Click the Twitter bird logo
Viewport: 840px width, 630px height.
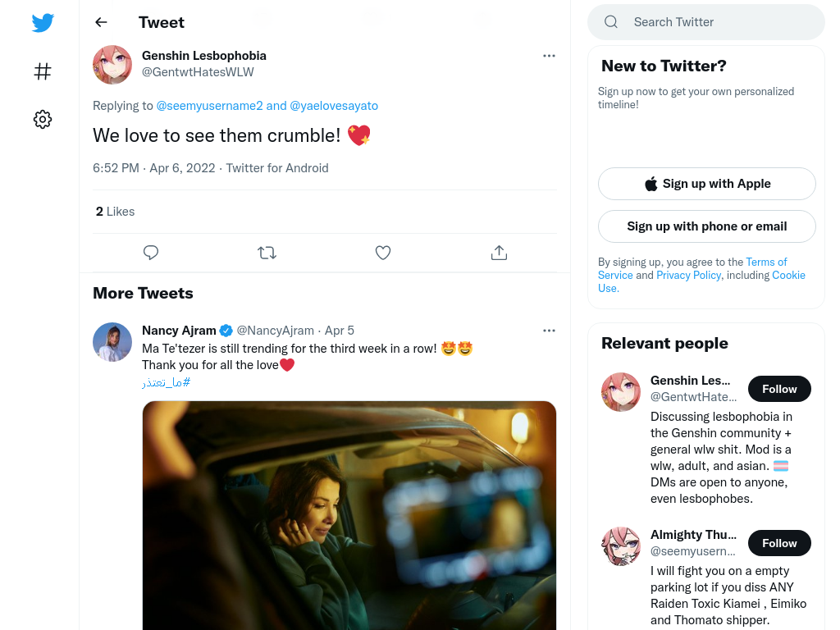tap(43, 22)
